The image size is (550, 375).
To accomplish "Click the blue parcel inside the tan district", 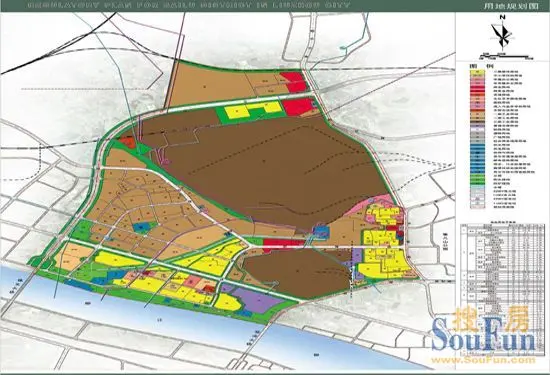I will point(141,227).
